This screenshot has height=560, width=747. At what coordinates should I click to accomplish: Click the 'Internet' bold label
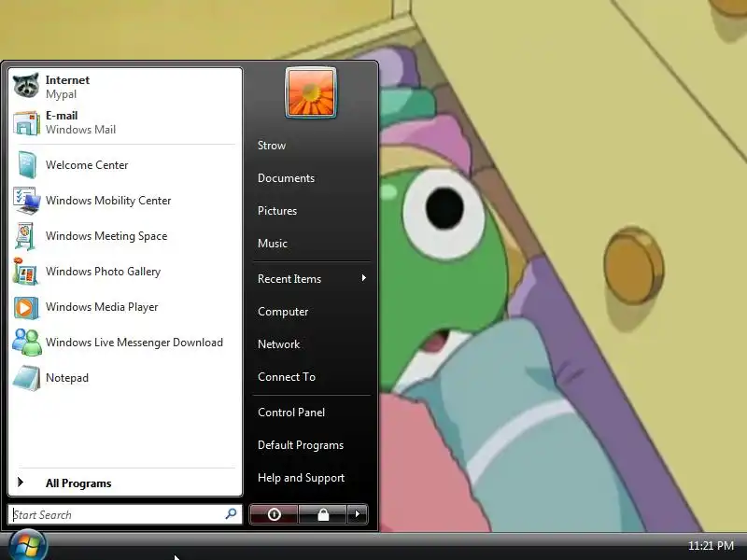coord(67,80)
